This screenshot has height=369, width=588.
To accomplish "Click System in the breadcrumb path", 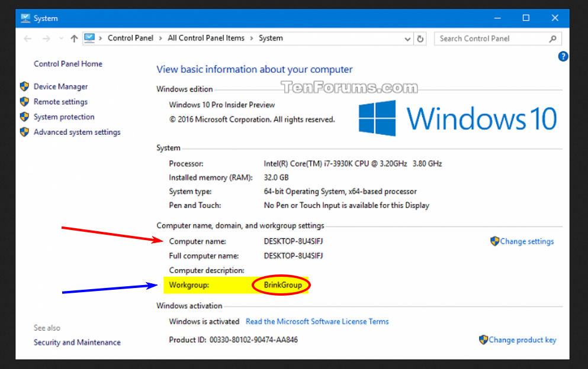I will [x=271, y=38].
